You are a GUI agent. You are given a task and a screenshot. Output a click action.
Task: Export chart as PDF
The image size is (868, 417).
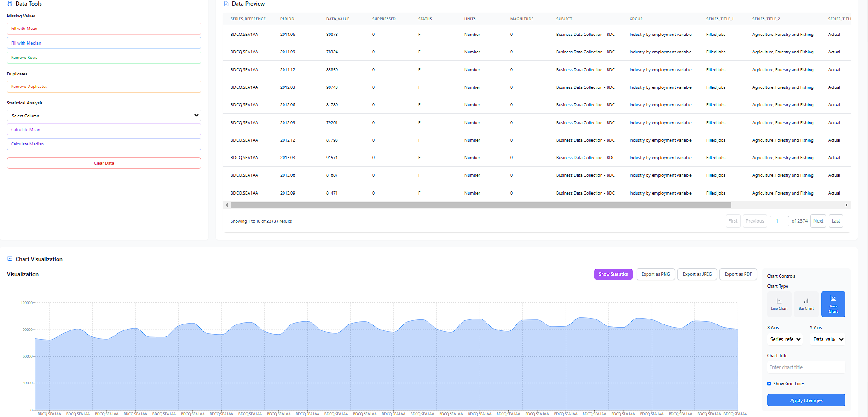(738, 274)
